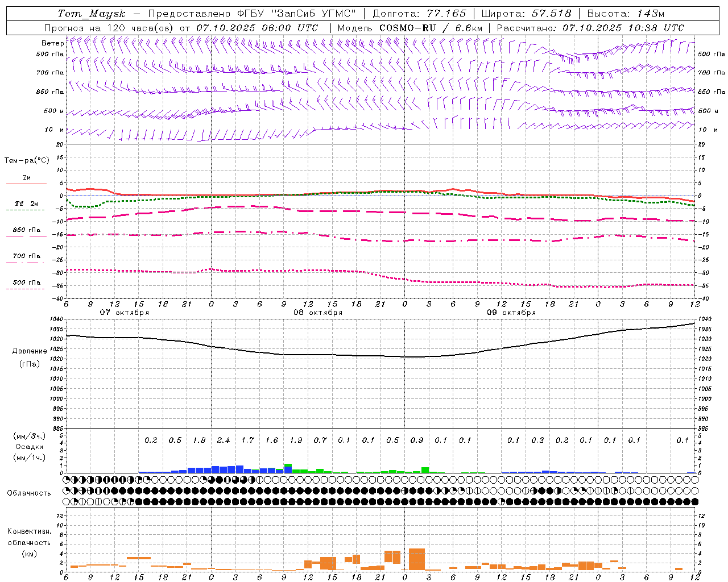Screen dimensions: 728x582
Task: Click the green dashed Td legend line
Action: (25, 210)
